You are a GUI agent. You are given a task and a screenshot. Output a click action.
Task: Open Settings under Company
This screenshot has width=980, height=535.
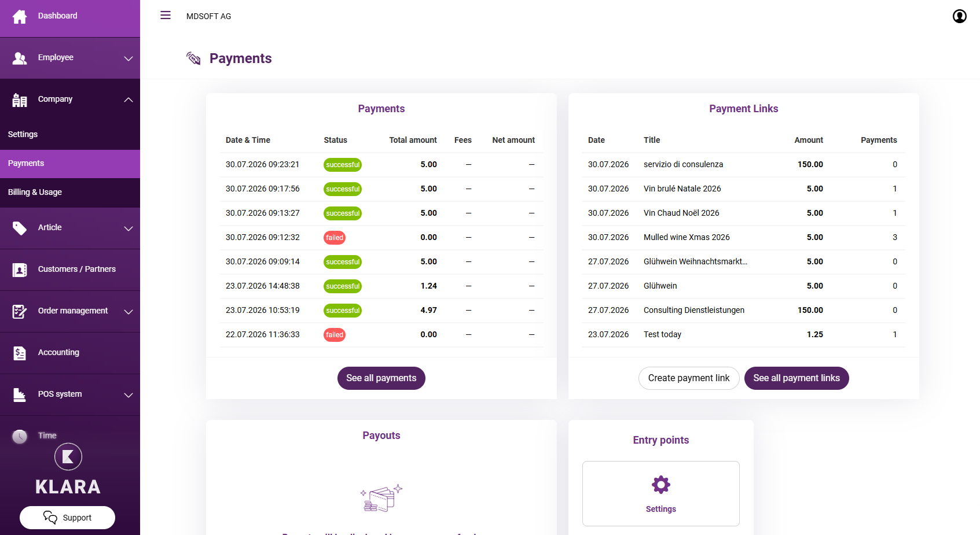pyautogui.click(x=70, y=134)
